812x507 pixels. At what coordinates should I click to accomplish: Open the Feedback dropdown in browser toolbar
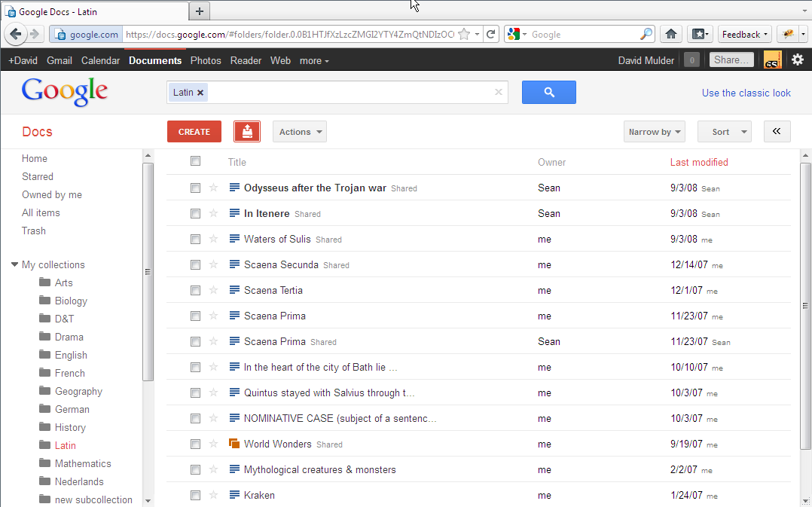pyautogui.click(x=745, y=34)
